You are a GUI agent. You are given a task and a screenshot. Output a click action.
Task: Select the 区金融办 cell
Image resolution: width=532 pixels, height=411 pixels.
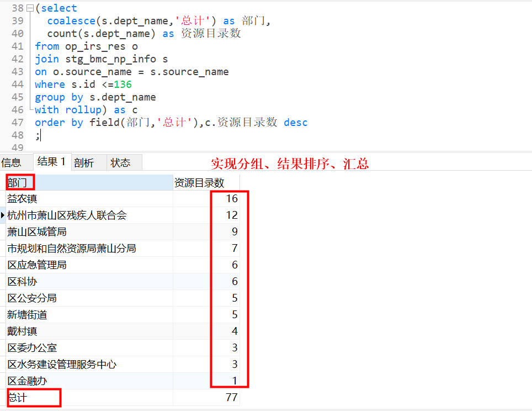coord(89,381)
